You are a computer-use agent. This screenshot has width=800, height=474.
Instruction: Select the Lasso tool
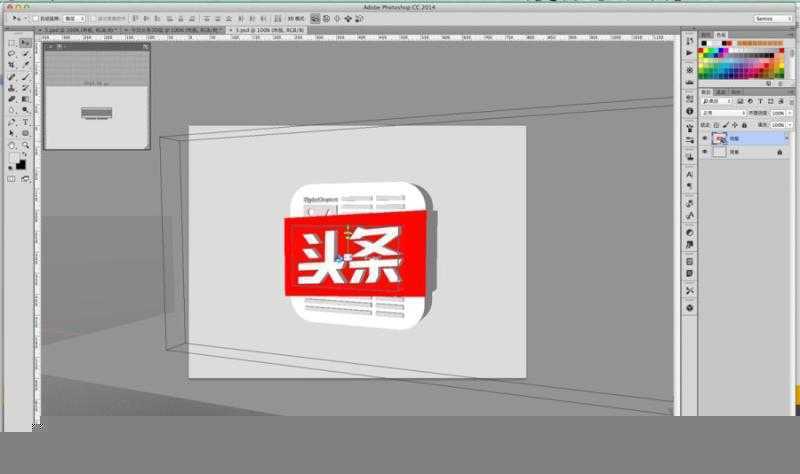point(12,54)
